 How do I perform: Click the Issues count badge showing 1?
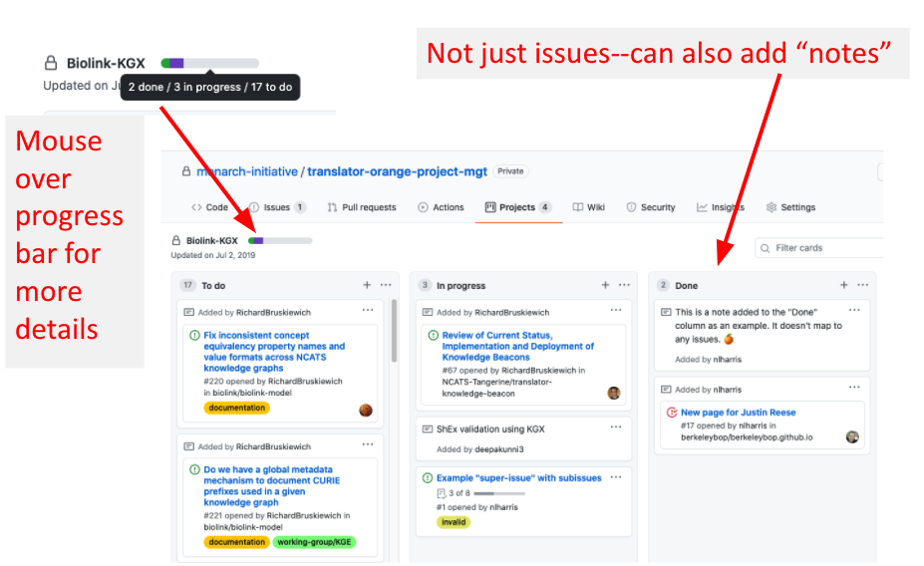point(300,207)
